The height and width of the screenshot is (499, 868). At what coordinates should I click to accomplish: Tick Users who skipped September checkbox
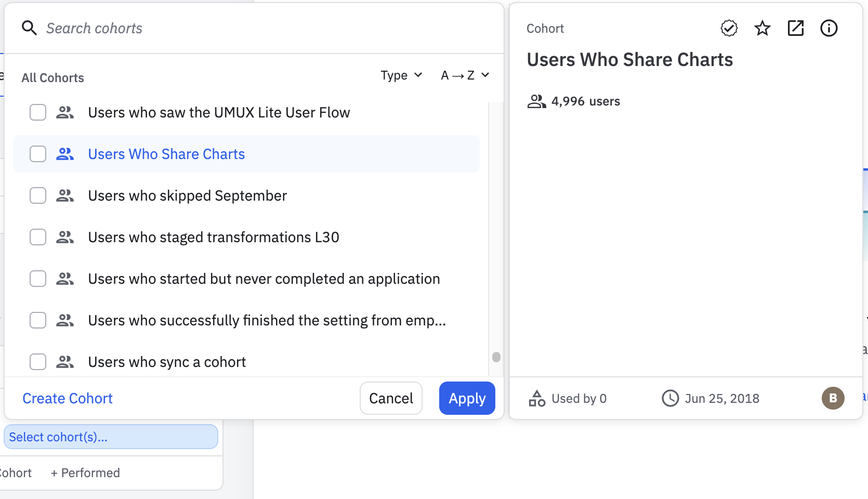[38, 195]
